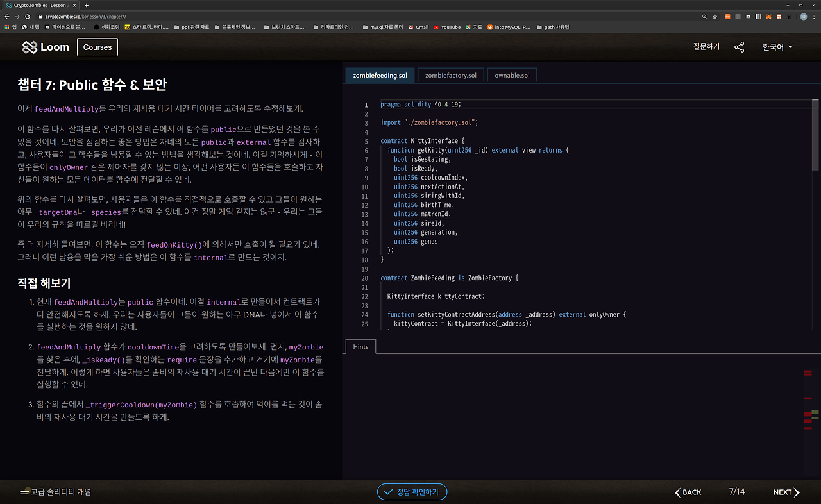Open the 파이썬으로 블 Medium bookmark
Screen dimensions: 821x504
point(65,28)
